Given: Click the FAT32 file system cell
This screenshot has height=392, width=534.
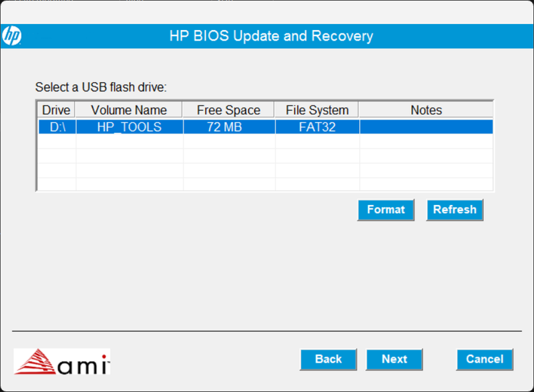Looking at the screenshot, I should [x=317, y=127].
